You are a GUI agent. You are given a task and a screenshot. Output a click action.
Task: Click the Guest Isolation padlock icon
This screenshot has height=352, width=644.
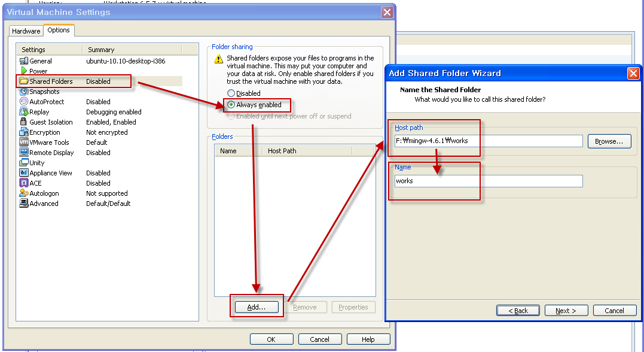coord(23,122)
